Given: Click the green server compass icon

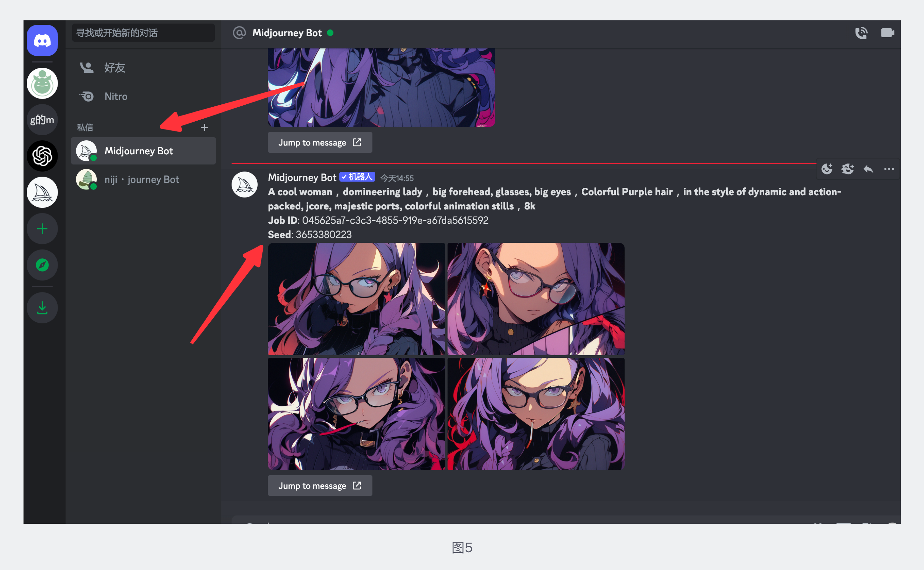Looking at the screenshot, I should pos(42,266).
